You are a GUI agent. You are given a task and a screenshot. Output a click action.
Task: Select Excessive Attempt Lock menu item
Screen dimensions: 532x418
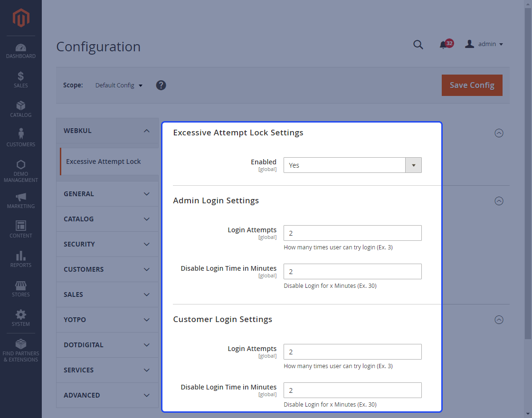pos(109,161)
